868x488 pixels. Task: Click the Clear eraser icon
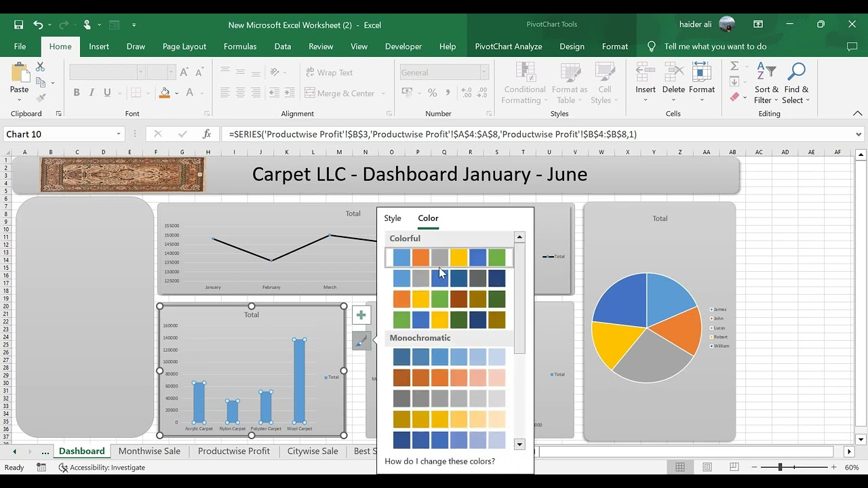tap(734, 97)
